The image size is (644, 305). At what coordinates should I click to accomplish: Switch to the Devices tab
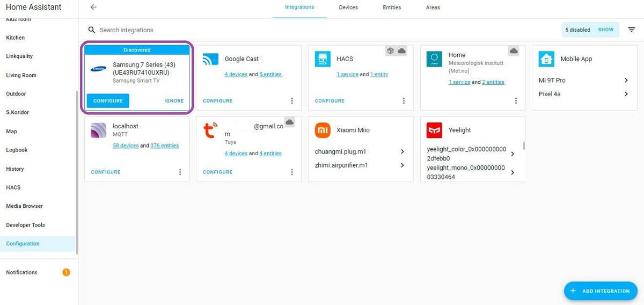coord(348,8)
